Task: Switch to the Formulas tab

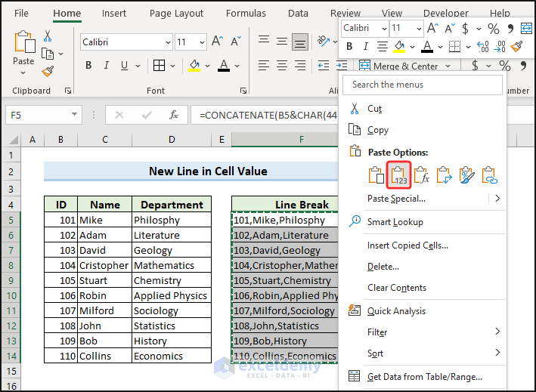Action: (x=246, y=14)
